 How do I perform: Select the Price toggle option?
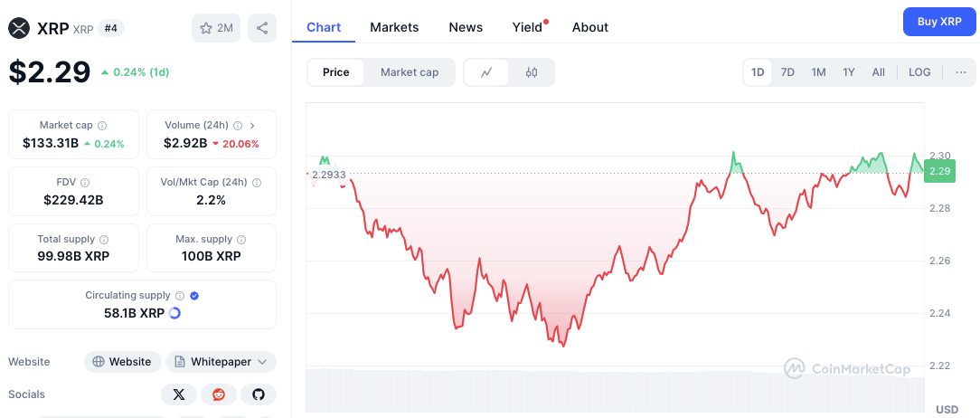tap(335, 72)
